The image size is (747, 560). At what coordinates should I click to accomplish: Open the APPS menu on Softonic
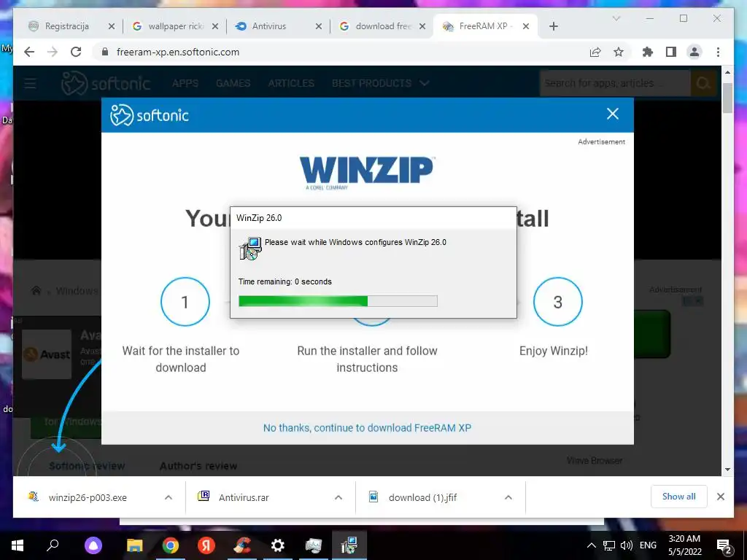[185, 83]
